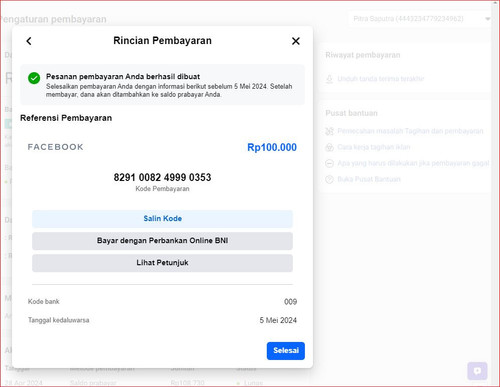The image size is (500, 387).
Task: Copy code with Salin Kode button
Action: 162,219
